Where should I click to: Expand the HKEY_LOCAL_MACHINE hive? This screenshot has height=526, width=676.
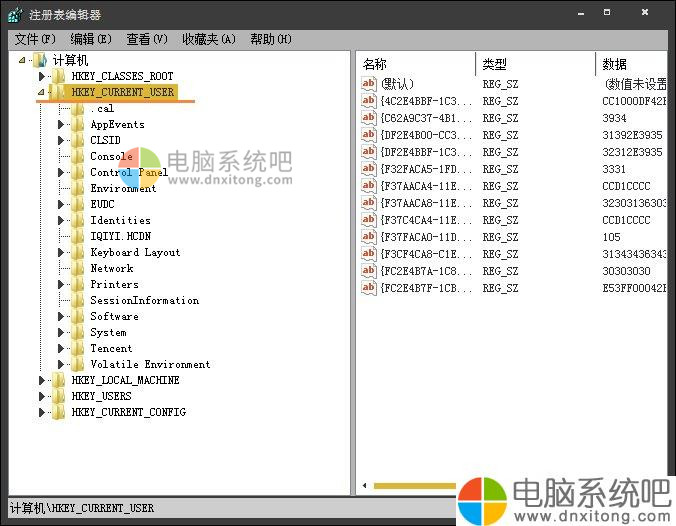pyautogui.click(x=42, y=381)
